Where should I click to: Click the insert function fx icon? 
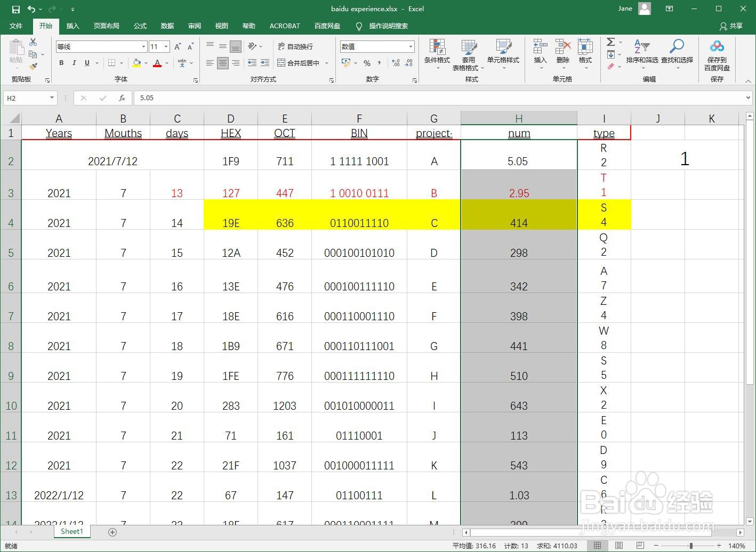(122, 98)
